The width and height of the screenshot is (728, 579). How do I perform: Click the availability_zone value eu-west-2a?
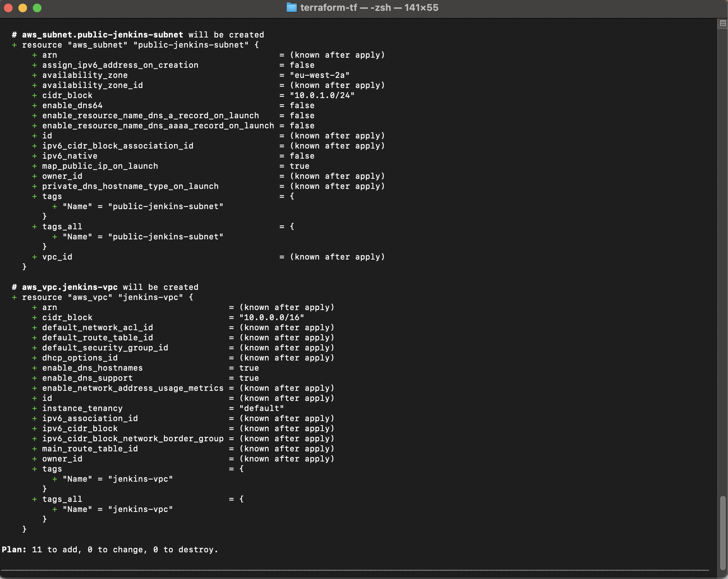tap(319, 75)
